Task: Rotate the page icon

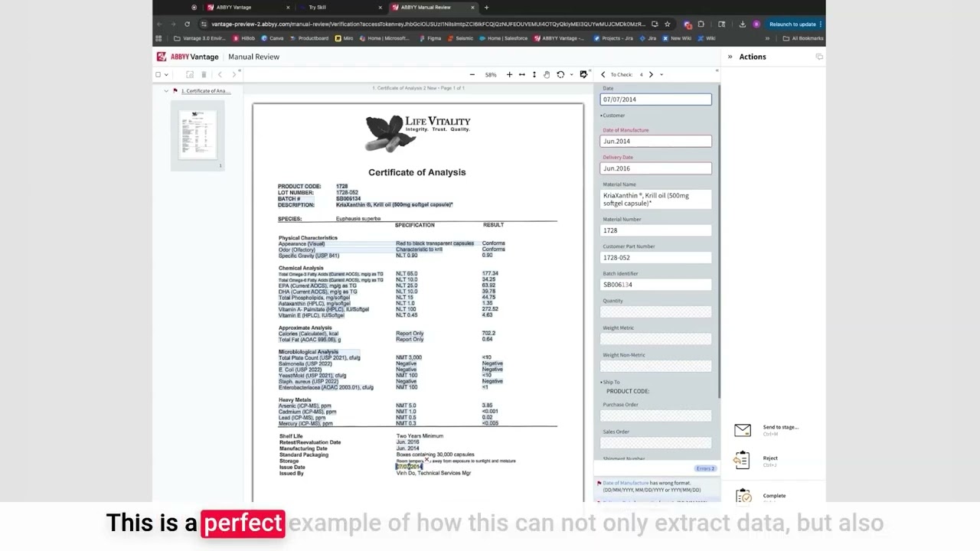Action: click(560, 74)
